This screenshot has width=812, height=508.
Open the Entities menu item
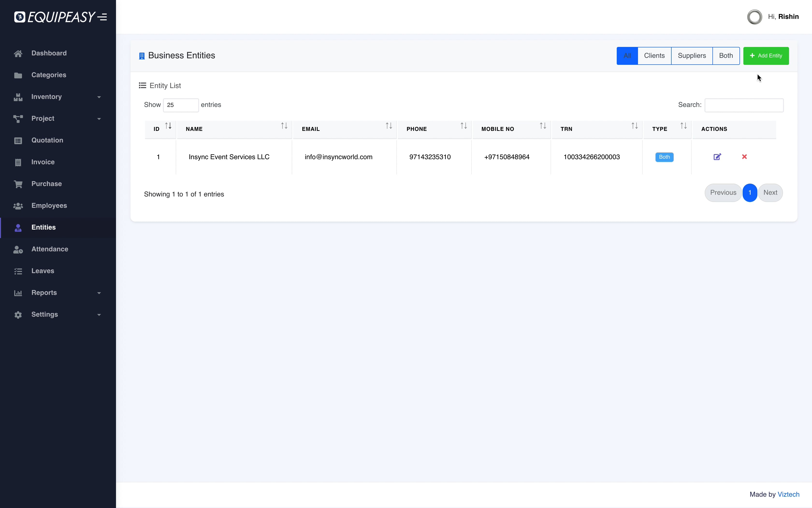tap(58, 227)
